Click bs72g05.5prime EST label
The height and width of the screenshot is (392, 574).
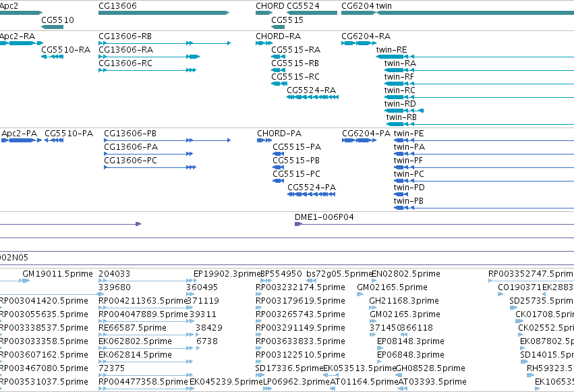tap(339, 274)
